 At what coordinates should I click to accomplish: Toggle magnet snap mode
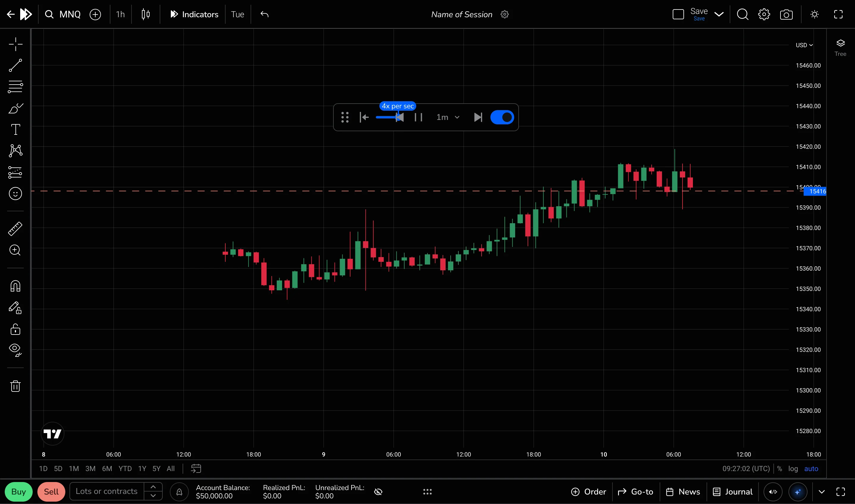coord(15,286)
